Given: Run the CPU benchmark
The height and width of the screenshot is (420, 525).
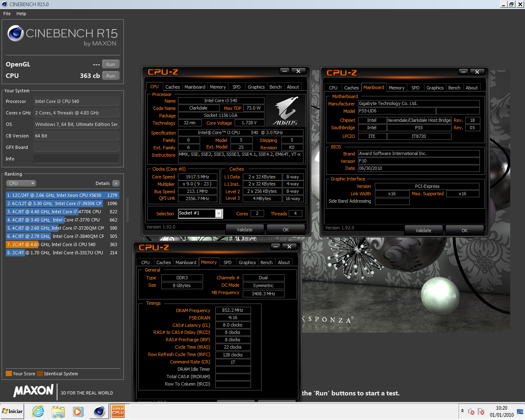Looking at the screenshot, I should pos(110,76).
